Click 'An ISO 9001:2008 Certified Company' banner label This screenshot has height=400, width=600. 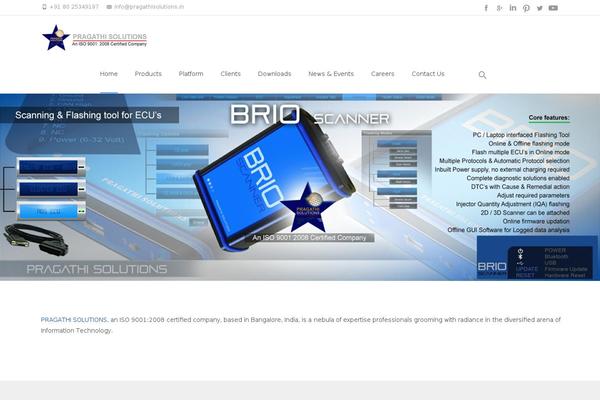[x=309, y=238]
